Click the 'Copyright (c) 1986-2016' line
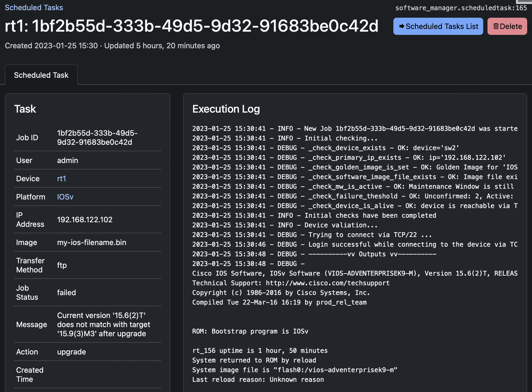Viewport: 532px width, 392px height. click(281, 293)
